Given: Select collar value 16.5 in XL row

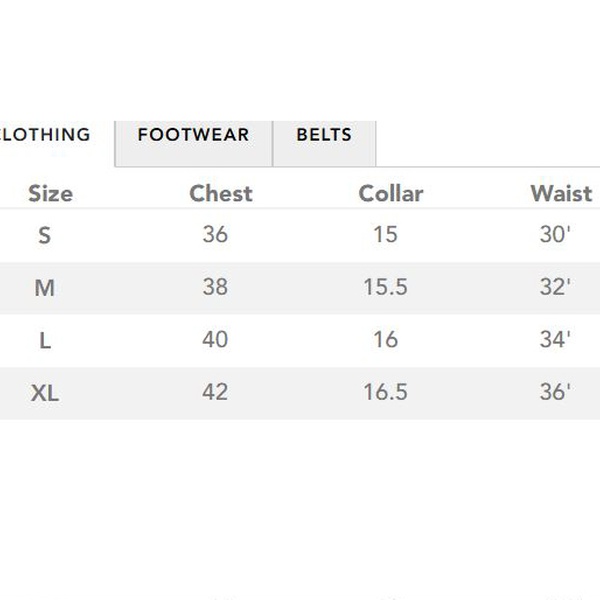Looking at the screenshot, I should [x=385, y=392].
